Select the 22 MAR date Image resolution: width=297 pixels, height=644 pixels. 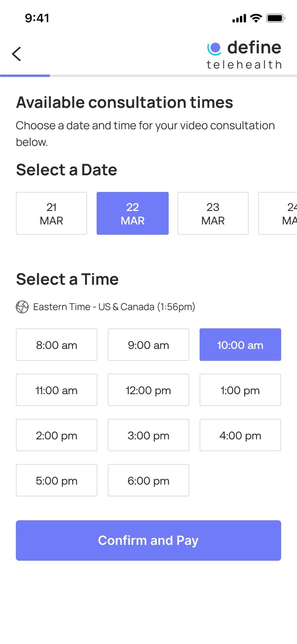tap(133, 213)
